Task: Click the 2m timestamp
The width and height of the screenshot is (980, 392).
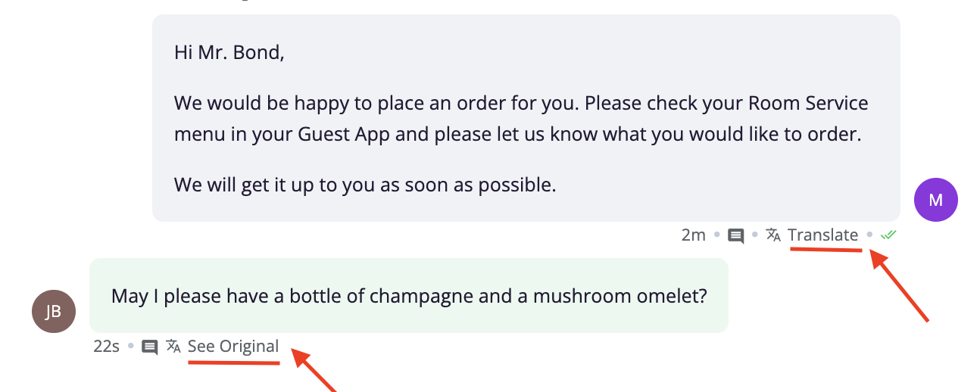Action: (694, 235)
